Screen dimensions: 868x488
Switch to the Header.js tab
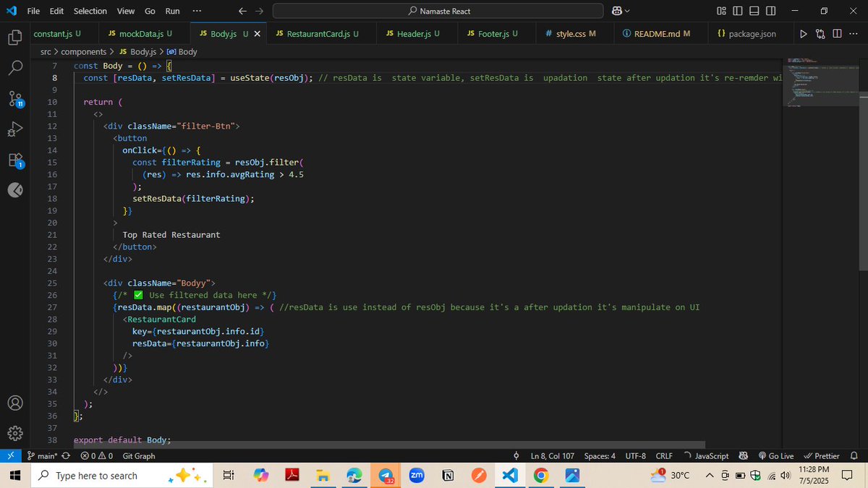pos(417,34)
